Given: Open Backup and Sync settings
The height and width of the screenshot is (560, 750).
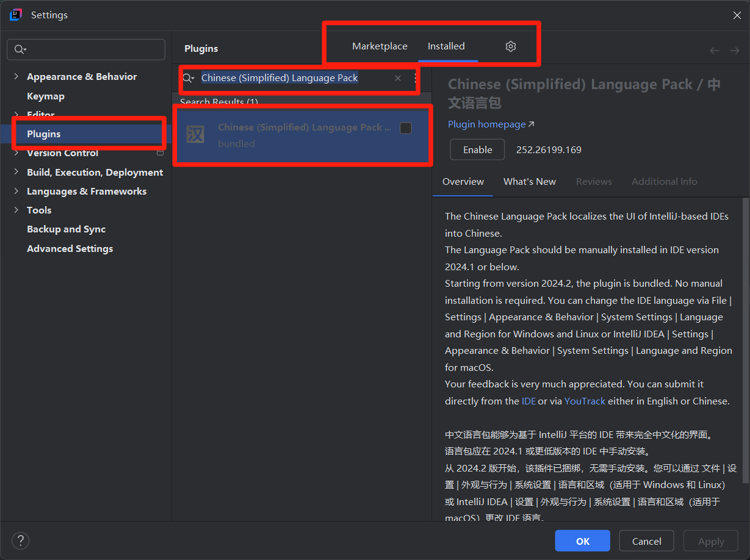Looking at the screenshot, I should [67, 229].
